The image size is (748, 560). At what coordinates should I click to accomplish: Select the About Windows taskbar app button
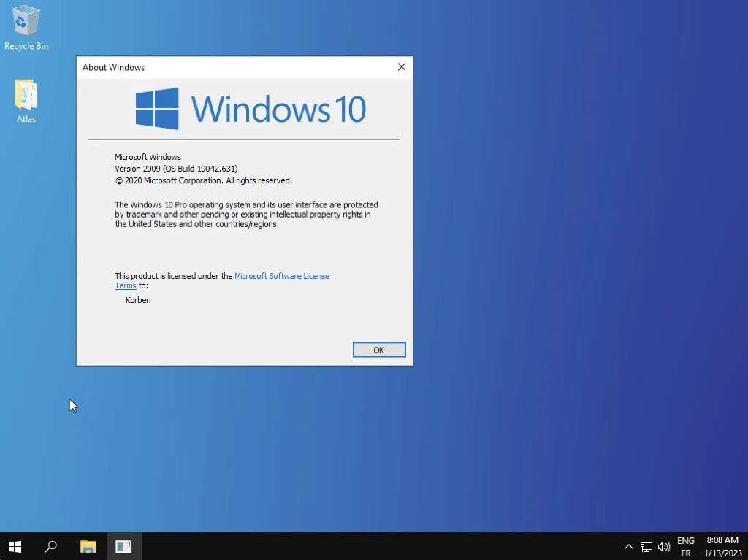pyautogui.click(x=123, y=547)
